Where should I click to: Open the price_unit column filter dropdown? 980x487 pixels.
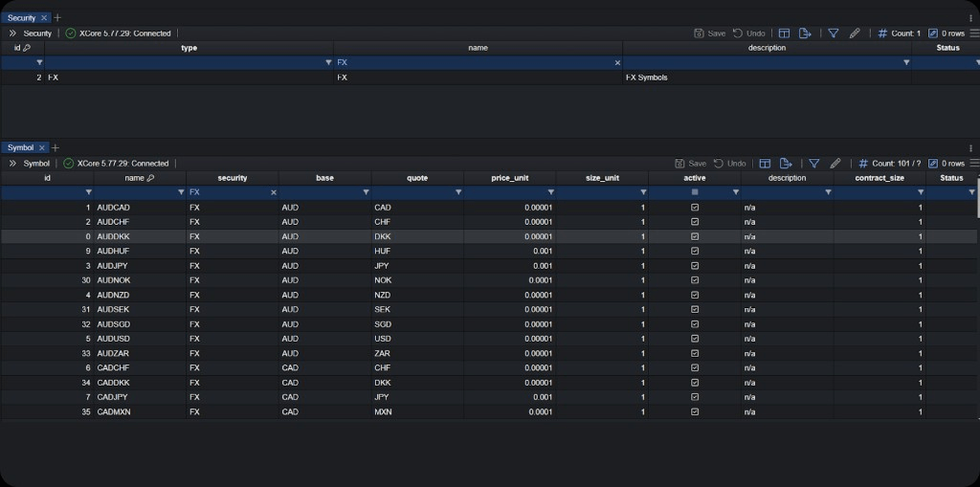[x=550, y=192]
